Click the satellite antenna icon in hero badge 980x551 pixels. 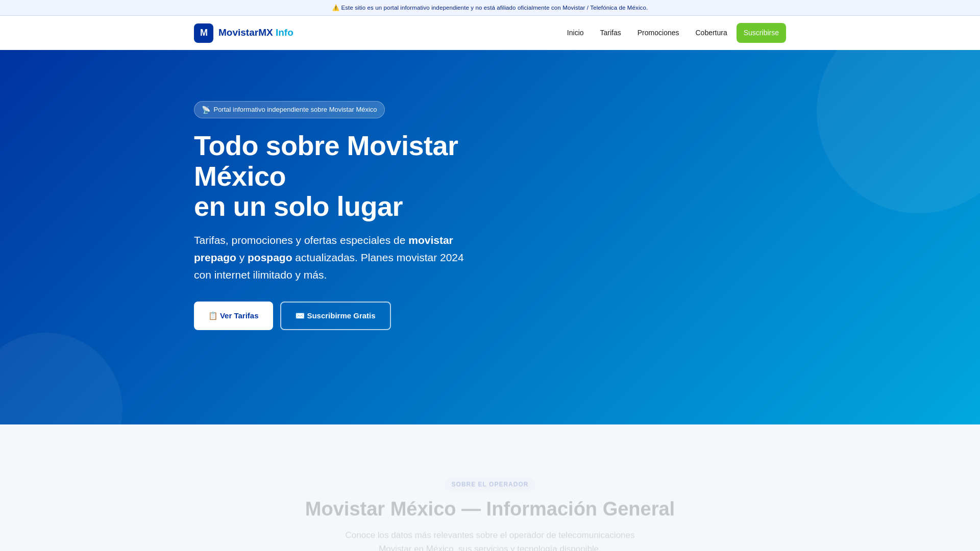click(x=206, y=110)
